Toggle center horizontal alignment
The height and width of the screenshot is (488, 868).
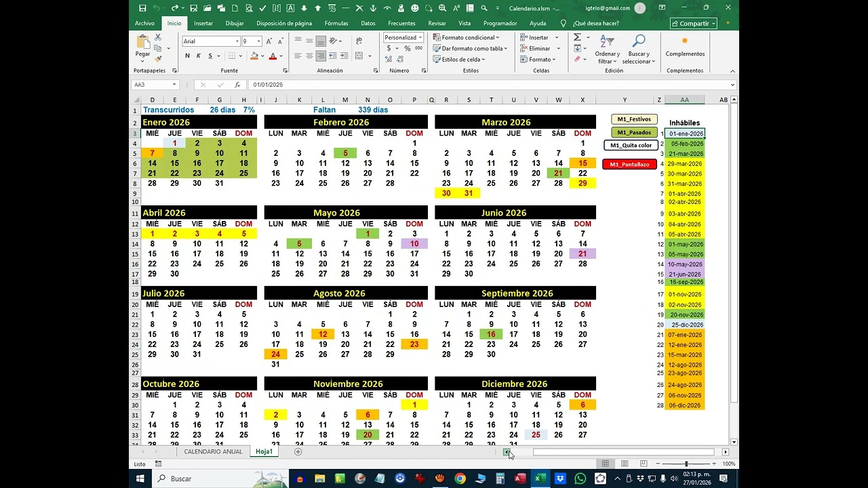pos(309,56)
